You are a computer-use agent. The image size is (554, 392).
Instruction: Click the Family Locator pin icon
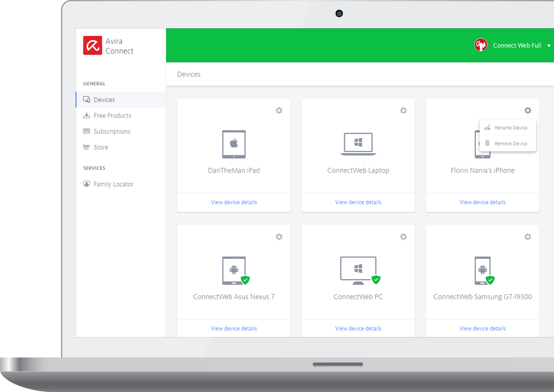pos(86,184)
